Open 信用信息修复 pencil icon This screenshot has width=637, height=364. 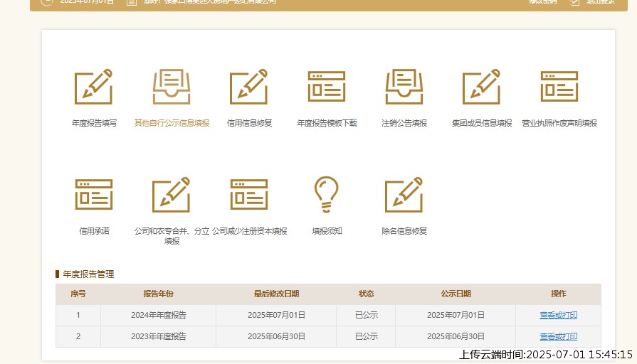pyautogui.click(x=248, y=87)
